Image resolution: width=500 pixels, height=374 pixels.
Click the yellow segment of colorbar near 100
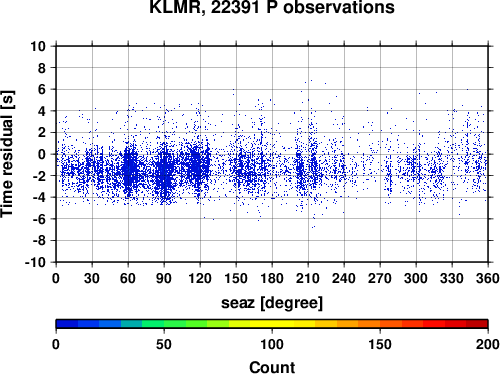[x=272, y=324]
